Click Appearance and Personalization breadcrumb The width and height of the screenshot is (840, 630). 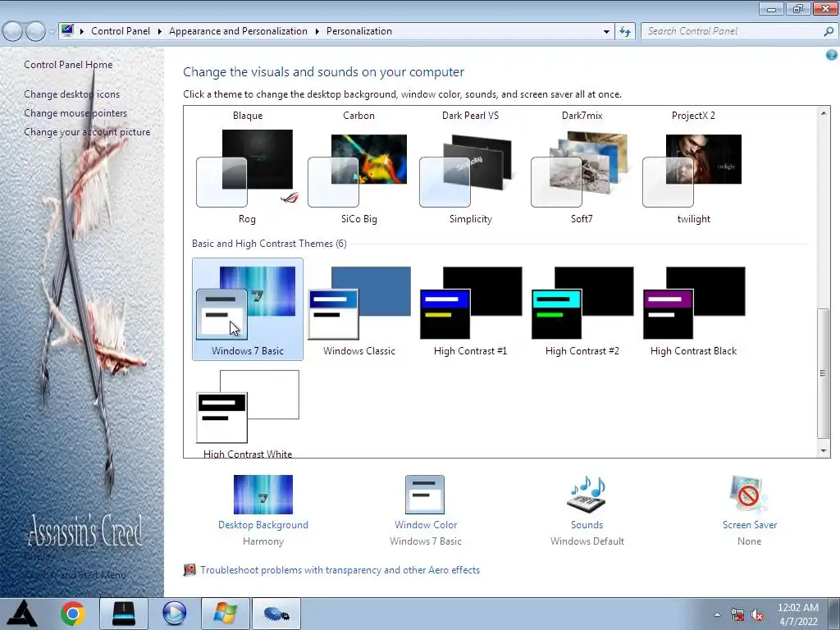(x=238, y=31)
